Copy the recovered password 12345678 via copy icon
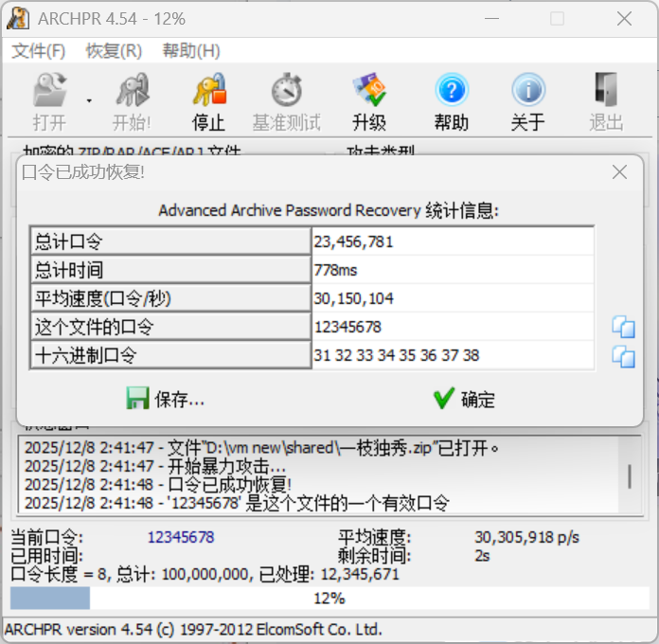 coord(623,328)
